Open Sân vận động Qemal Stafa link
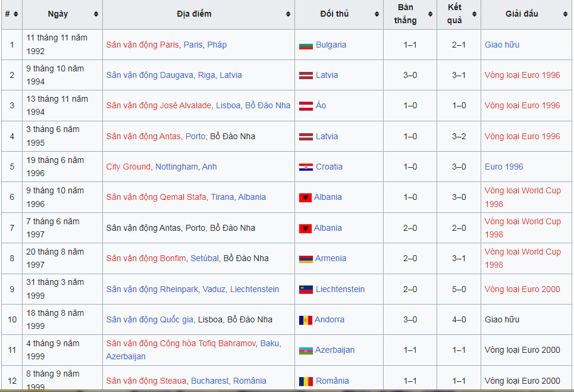Screen dimensions: 574x392 point(156,197)
